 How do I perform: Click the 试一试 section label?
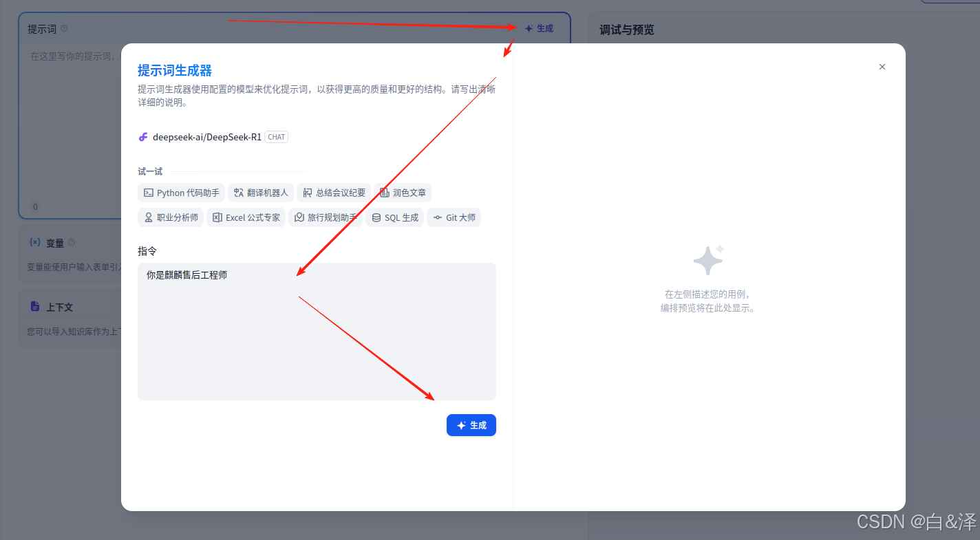(x=150, y=171)
